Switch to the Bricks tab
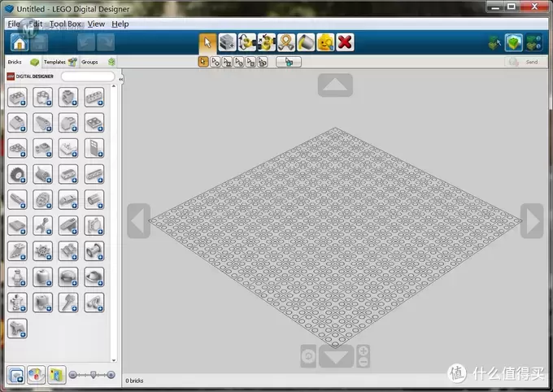Image resolution: width=553 pixels, height=392 pixels. (24, 62)
